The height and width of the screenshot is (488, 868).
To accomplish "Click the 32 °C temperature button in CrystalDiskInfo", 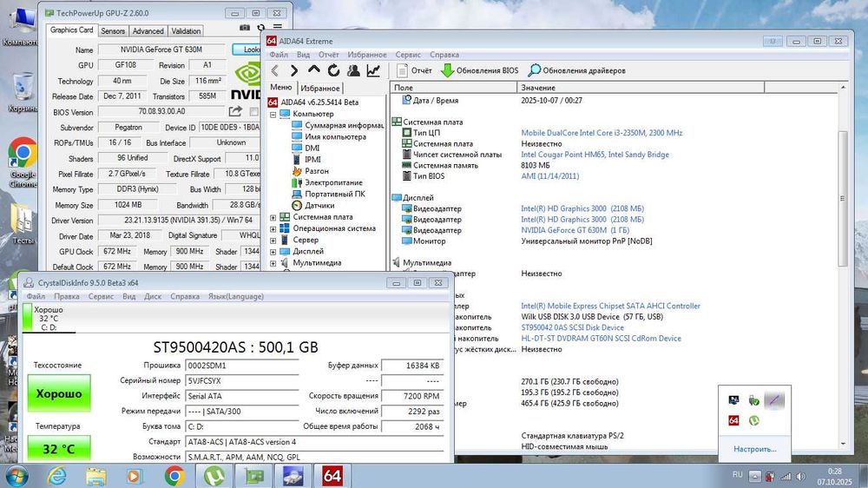I will click(59, 449).
